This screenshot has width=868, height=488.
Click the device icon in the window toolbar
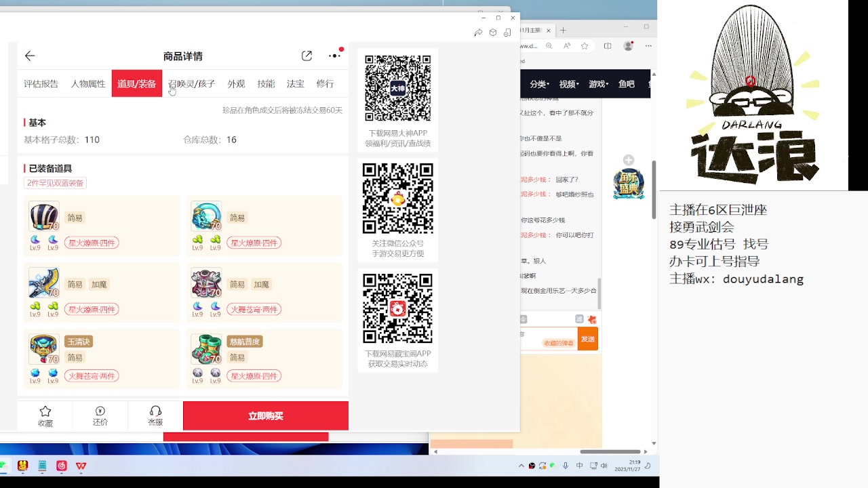pyautogui.click(x=507, y=33)
